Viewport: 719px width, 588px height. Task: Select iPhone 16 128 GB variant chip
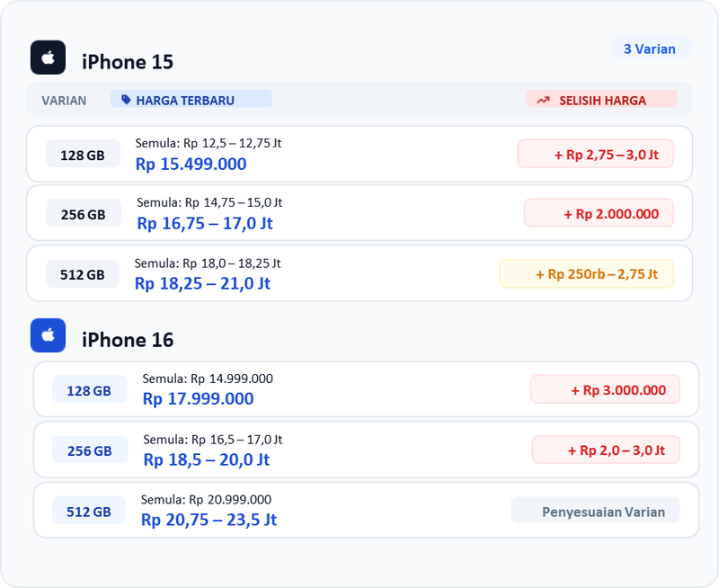pyautogui.click(x=89, y=389)
